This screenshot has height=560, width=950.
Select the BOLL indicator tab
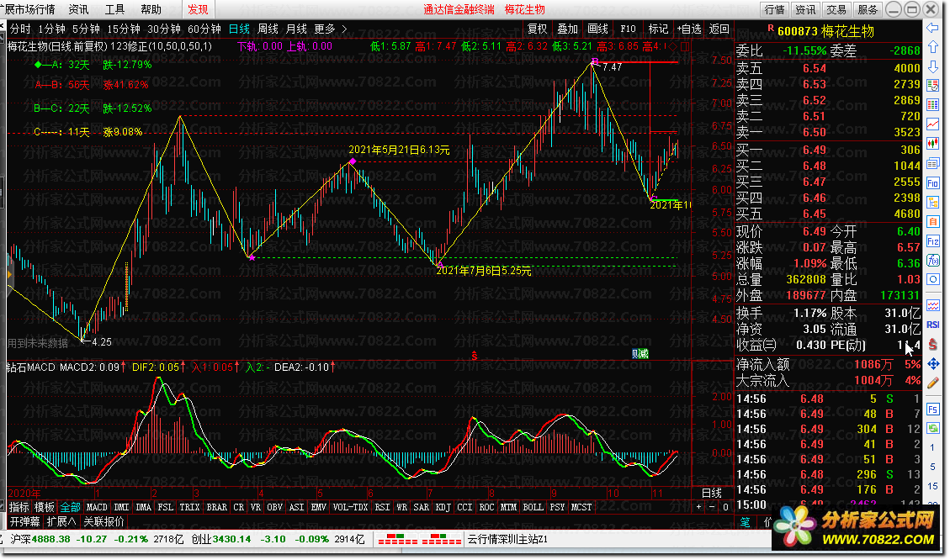click(x=533, y=507)
